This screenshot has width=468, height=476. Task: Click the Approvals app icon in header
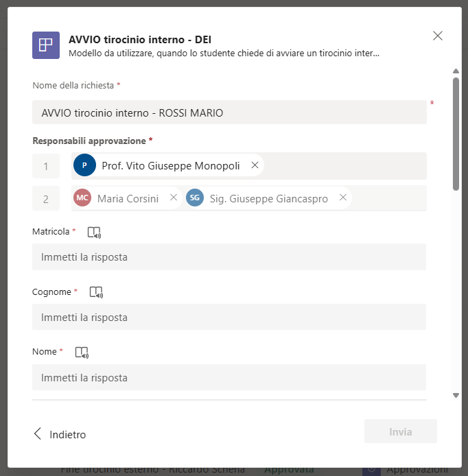[46, 45]
